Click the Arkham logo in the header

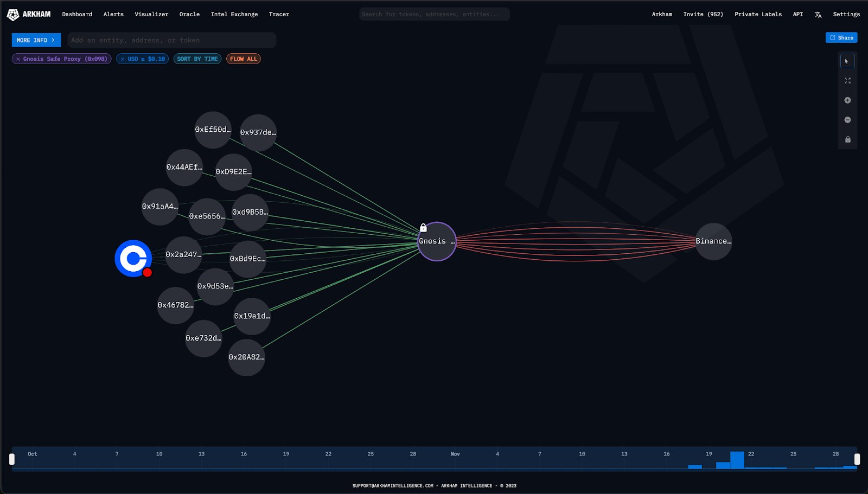coord(29,15)
